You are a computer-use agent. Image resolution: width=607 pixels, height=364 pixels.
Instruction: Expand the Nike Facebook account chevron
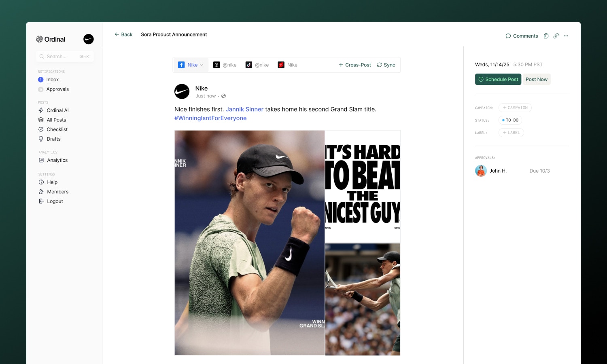pyautogui.click(x=202, y=65)
